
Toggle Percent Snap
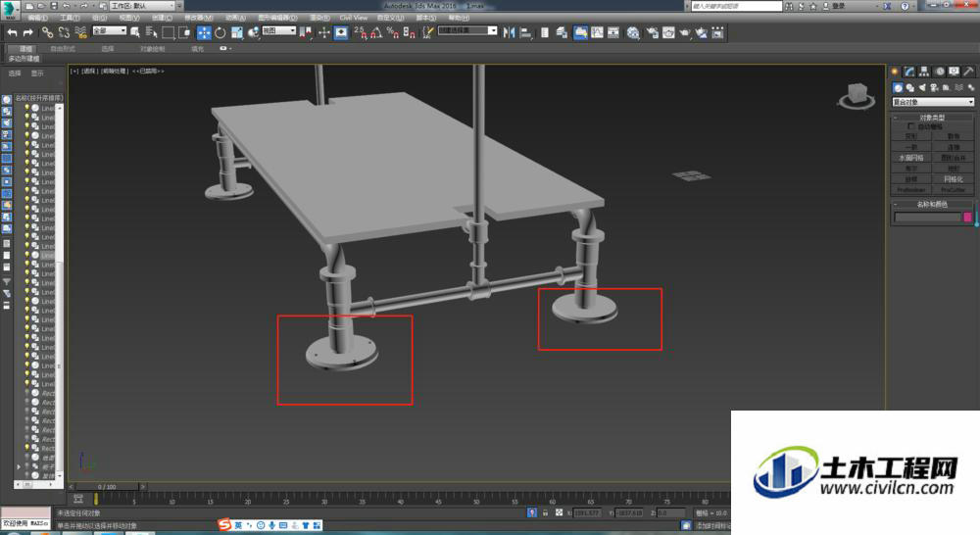click(x=393, y=32)
